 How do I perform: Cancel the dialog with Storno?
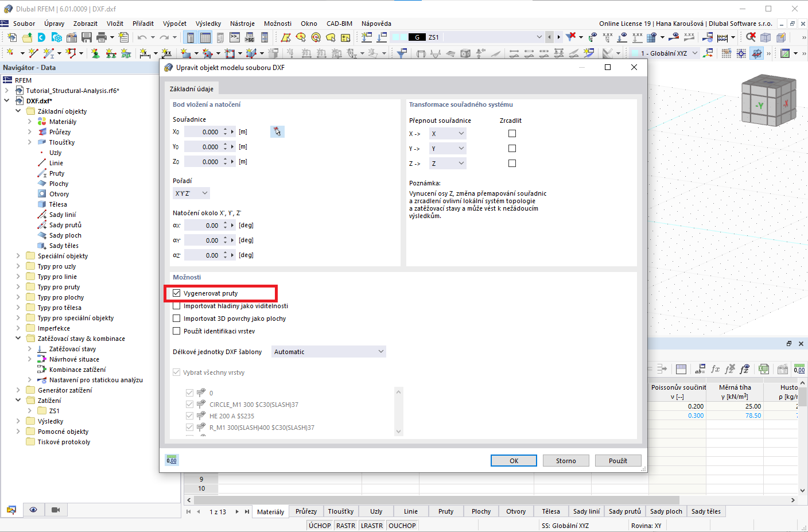(565, 460)
